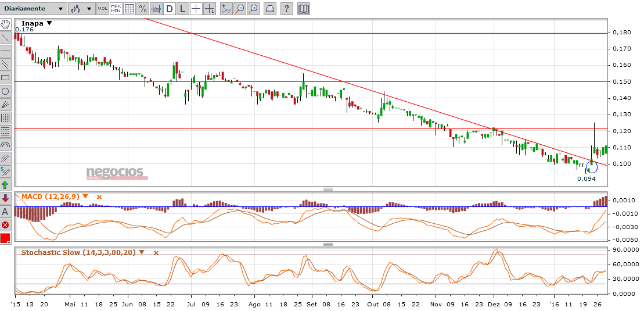
Task: Select the rectangle drawing tool
Action: tap(5, 78)
